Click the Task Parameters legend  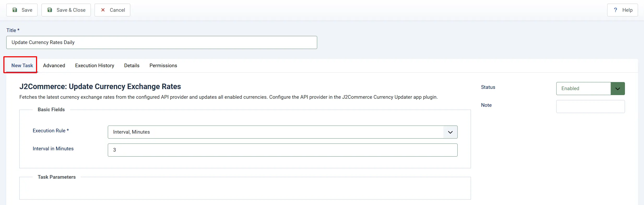[x=57, y=177]
